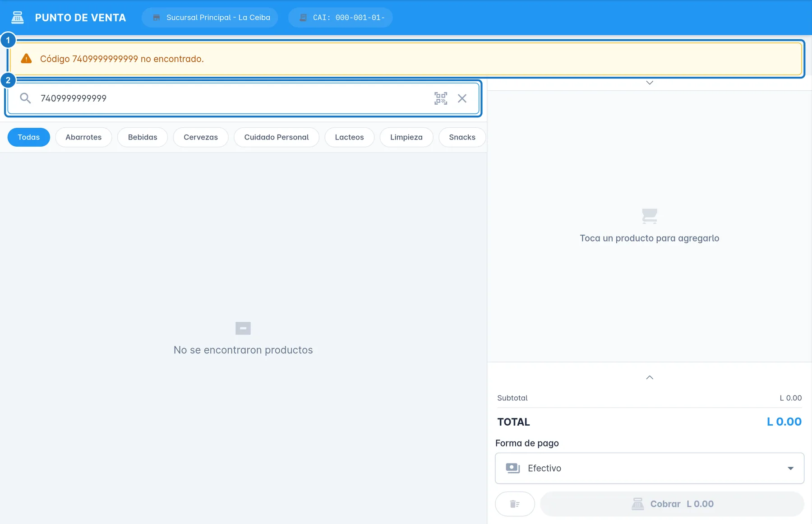Choose the Snacks category chip
The image size is (812, 524).
click(x=462, y=137)
